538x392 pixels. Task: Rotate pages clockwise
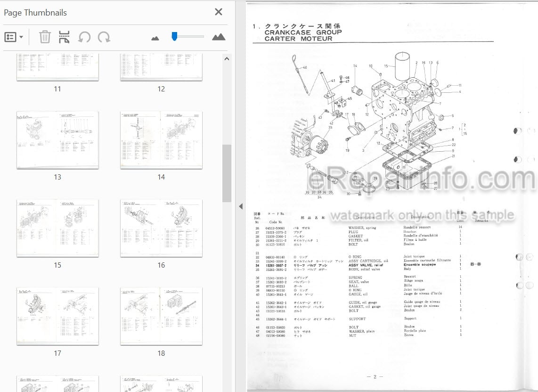(x=104, y=37)
